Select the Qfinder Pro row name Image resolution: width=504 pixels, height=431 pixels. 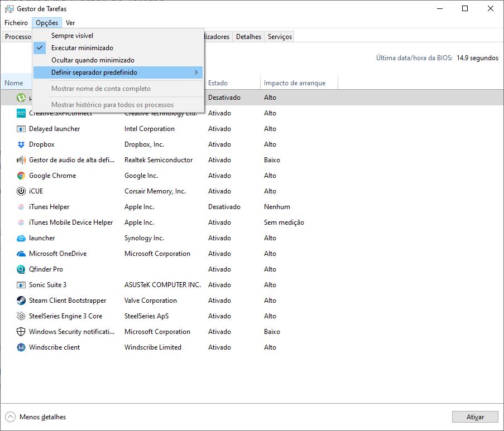coord(46,269)
